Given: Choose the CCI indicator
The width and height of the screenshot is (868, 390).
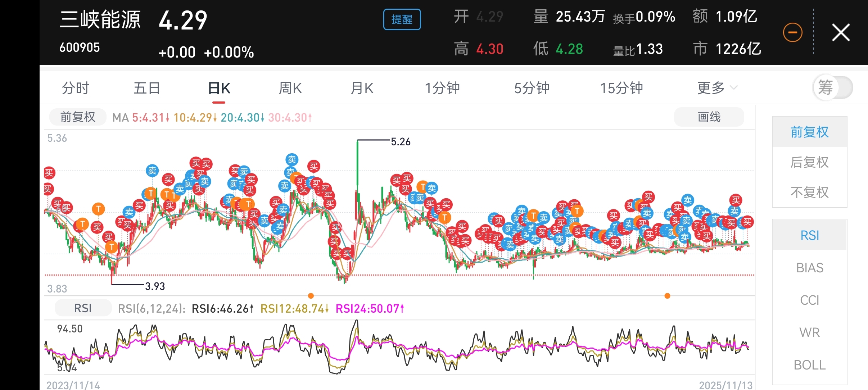Looking at the screenshot, I should [809, 300].
